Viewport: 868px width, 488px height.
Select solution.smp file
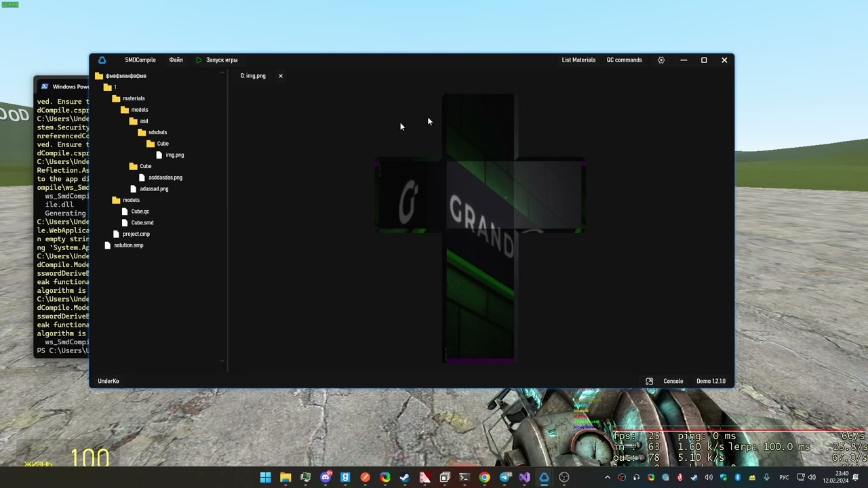coord(124,245)
